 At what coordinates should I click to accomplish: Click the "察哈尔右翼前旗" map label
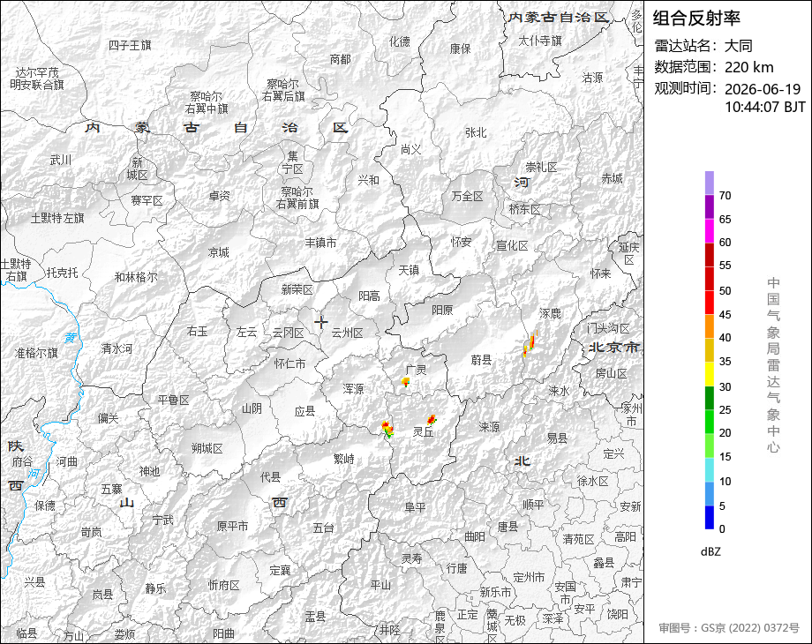click(x=297, y=198)
